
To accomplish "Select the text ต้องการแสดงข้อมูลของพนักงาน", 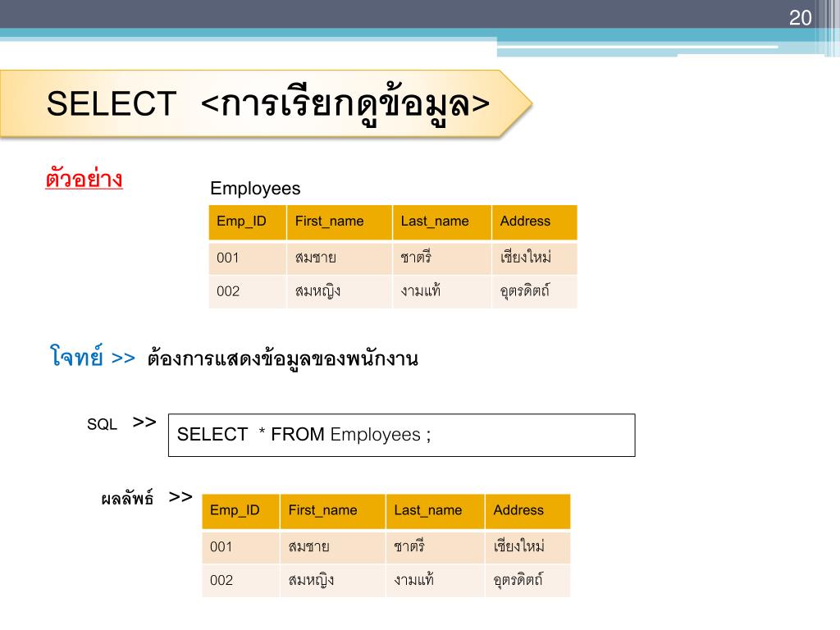I will tap(282, 358).
